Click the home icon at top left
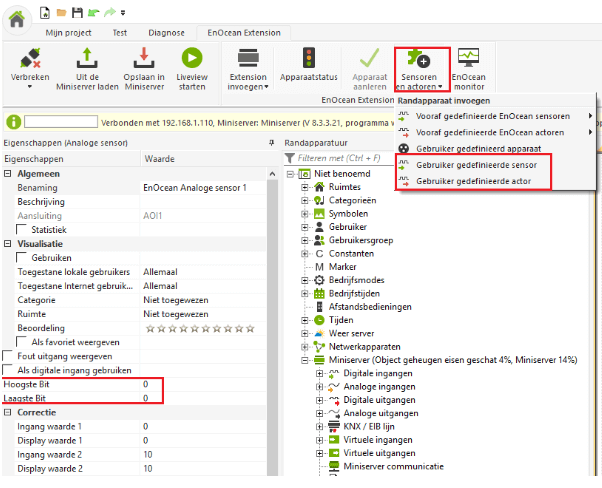The height and width of the screenshot is (488, 602). click(x=17, y=18)
